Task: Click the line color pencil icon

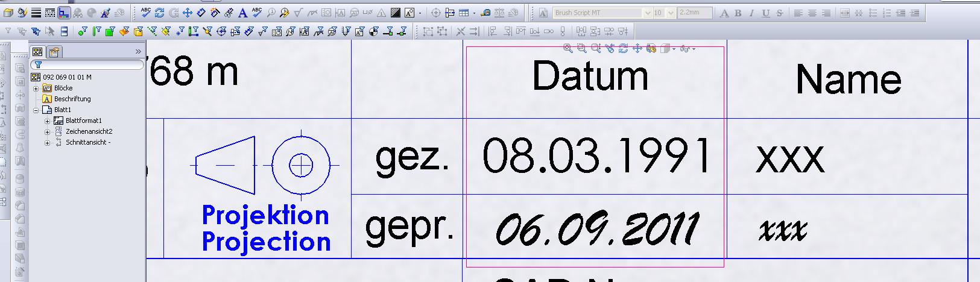Action: pos(22,13)
